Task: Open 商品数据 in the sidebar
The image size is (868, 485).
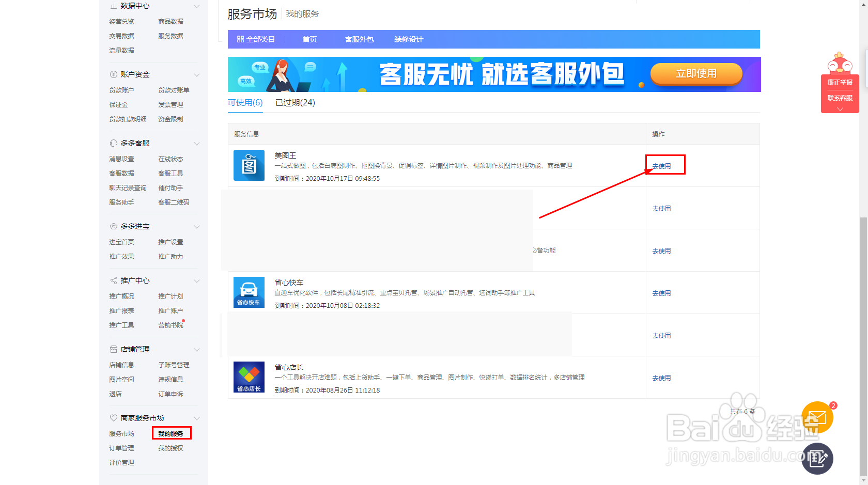Action: [171, 21]
